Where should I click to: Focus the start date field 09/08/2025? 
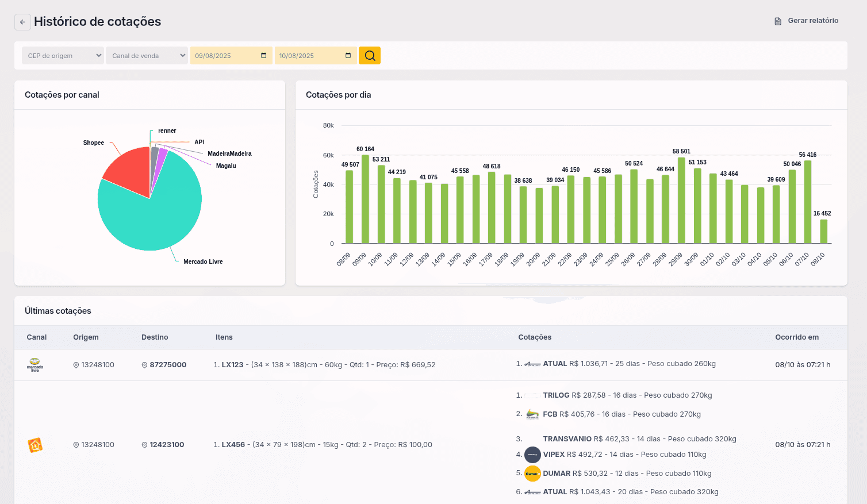231,56
